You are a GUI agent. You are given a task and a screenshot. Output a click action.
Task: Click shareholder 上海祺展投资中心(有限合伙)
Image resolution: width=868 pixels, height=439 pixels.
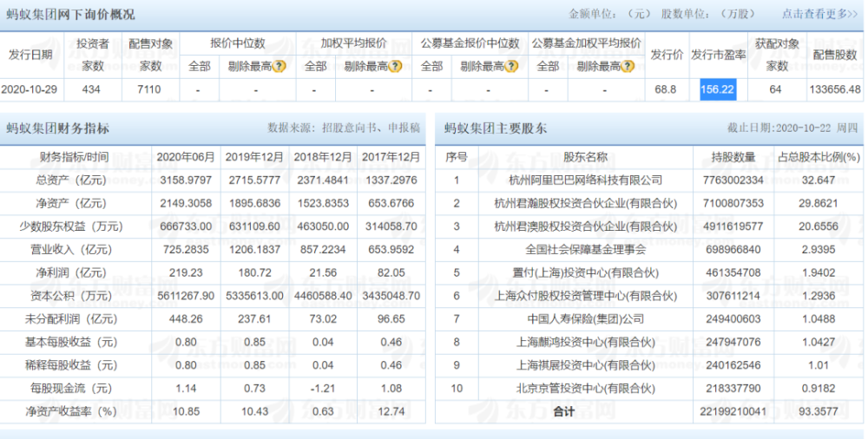click(x=585, y=365)
